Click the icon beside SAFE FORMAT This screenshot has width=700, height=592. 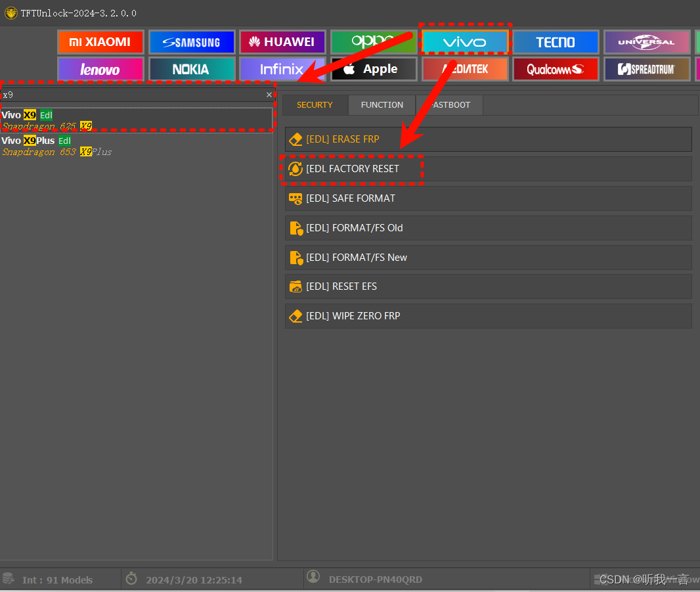tap(295, 198)
